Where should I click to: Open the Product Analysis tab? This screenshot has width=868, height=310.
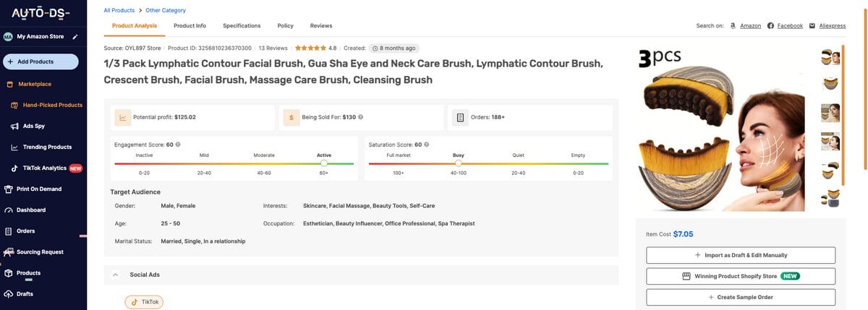click(135, 26)
